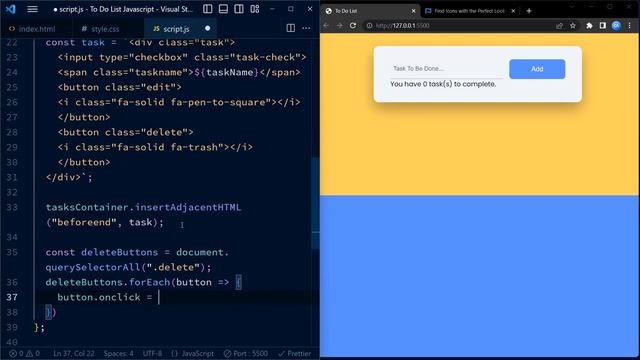Select UTF-8 encoding in status bar
Viewport: 640px width, 360px height.
[x=152, y=353]
